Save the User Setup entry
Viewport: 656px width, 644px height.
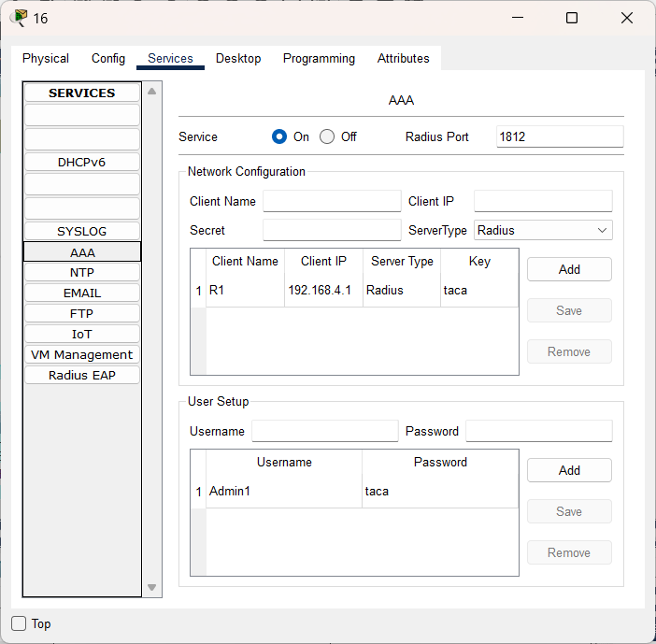tap(569, 511)
